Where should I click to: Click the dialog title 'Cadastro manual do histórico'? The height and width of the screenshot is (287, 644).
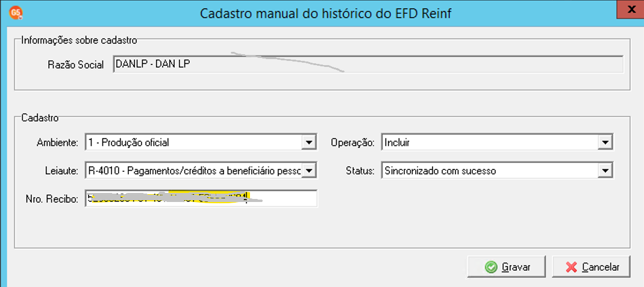pyautogui.click(x=326, y=14)
